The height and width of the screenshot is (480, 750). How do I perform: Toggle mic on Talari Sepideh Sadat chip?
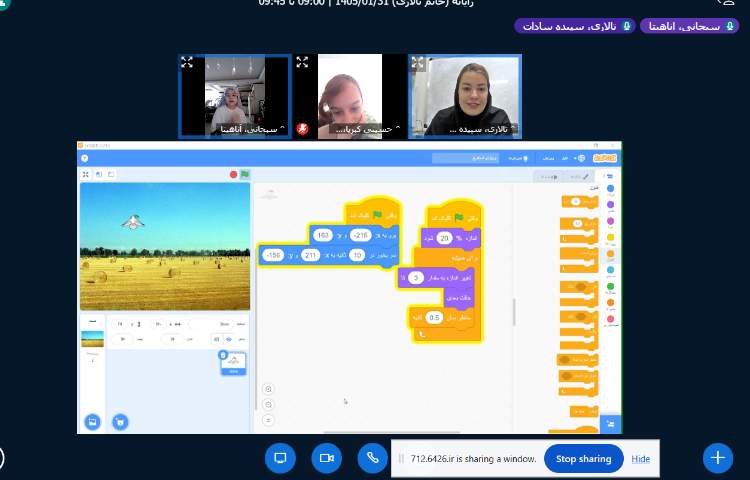point(627,26)
